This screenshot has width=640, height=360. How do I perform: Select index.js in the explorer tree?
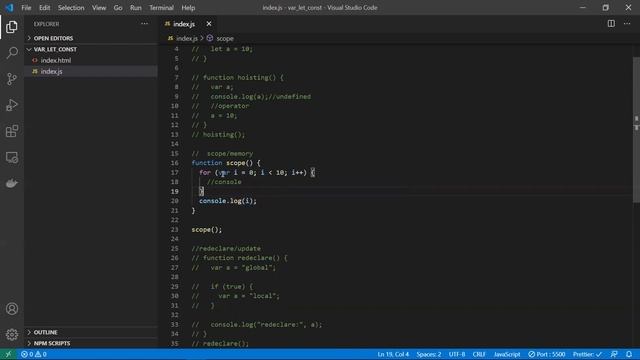tap(91, 71)
